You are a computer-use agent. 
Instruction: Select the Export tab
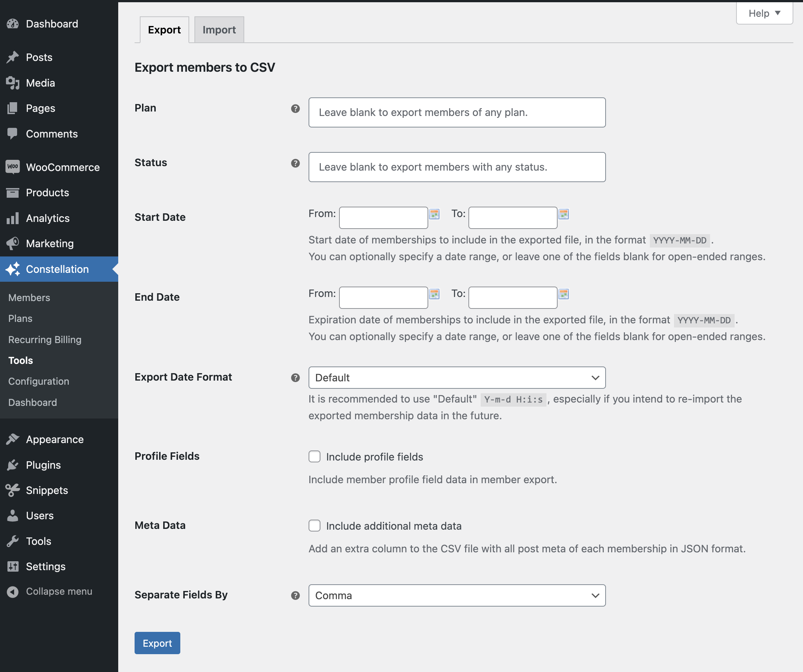click(x=164, y=30)
